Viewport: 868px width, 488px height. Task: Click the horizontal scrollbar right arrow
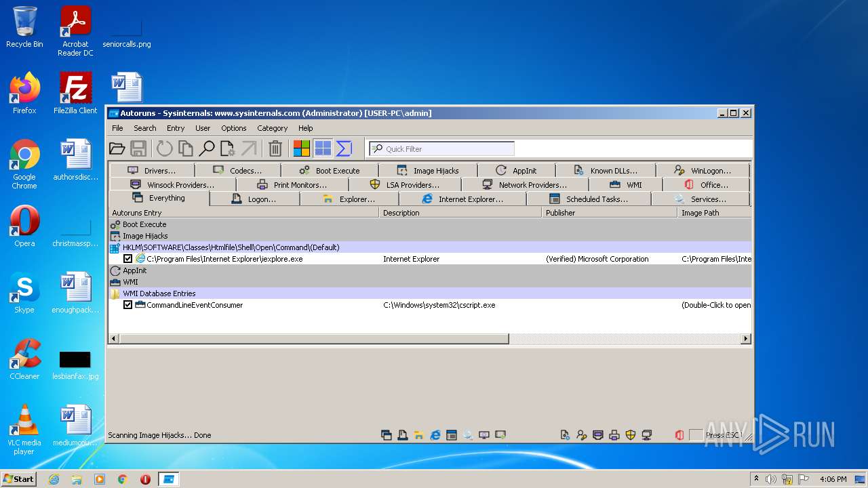point(746,338)
